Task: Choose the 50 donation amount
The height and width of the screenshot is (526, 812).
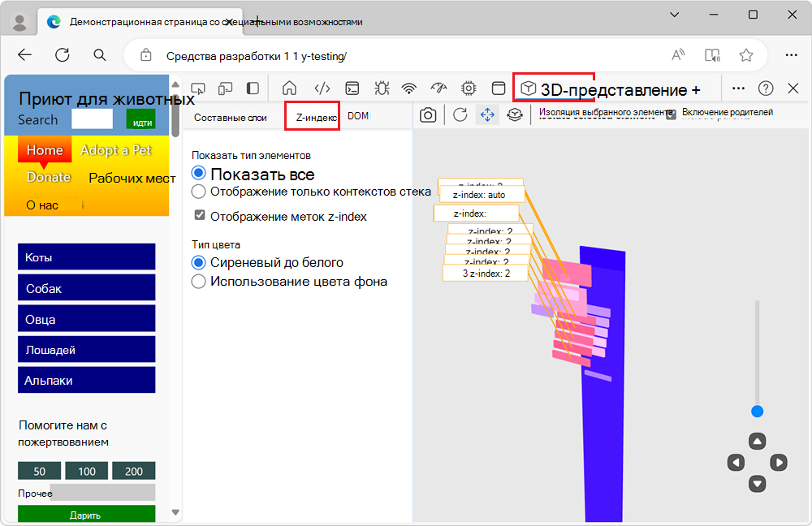Action: pyautogui.click(x=39, y=471)
